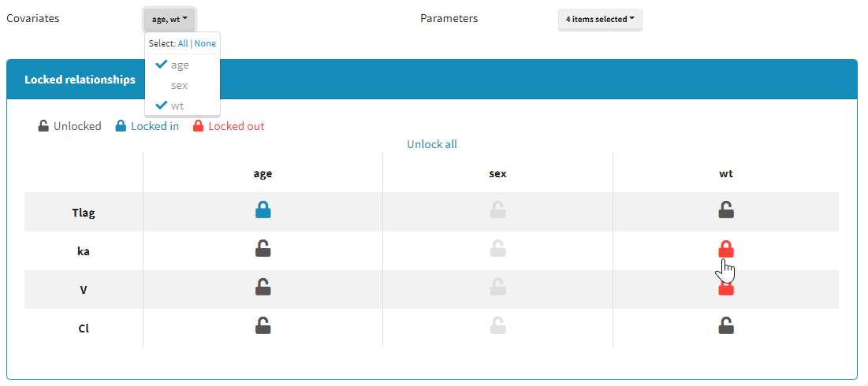Click the greyed V sex lock

pyautogui.click(x=497, y=288)
